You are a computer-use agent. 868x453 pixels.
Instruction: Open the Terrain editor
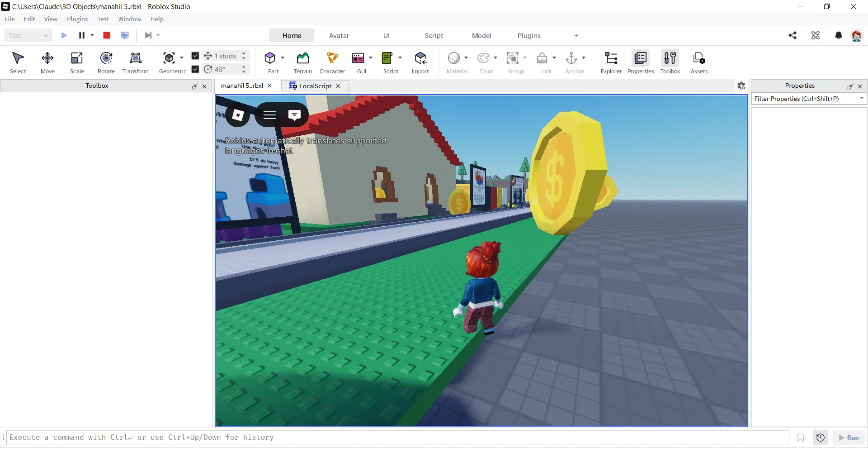click(303, 62)
